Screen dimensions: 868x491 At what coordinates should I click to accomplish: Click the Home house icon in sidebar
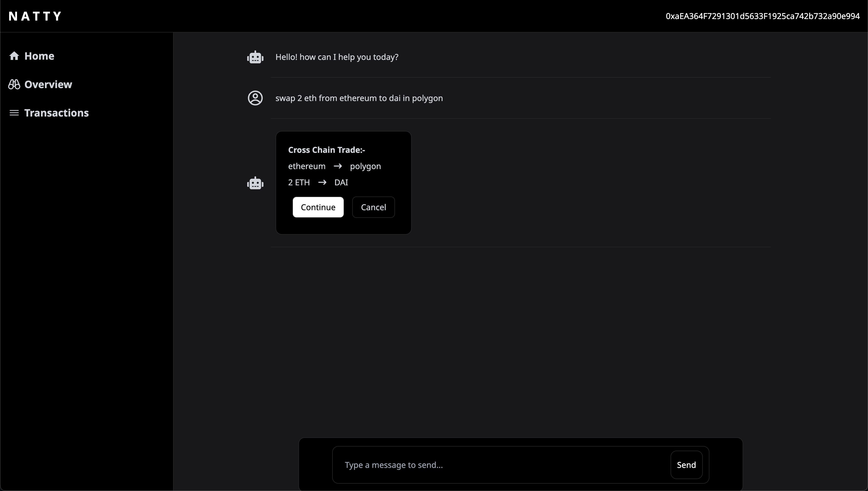point(14,56)
